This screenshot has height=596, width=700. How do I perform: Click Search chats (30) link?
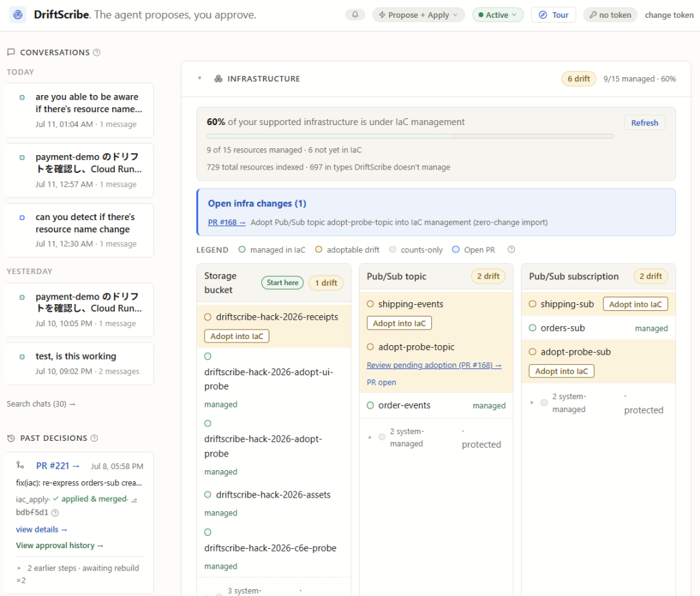tap(41, 403)
